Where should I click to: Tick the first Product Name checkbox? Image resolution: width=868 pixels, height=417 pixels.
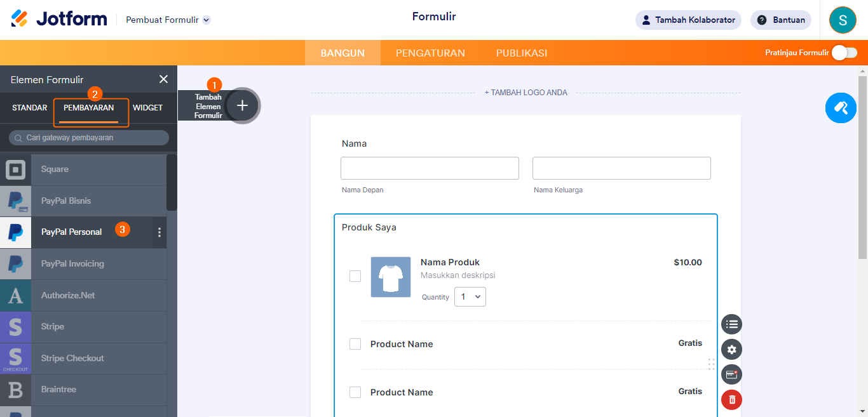355,344
